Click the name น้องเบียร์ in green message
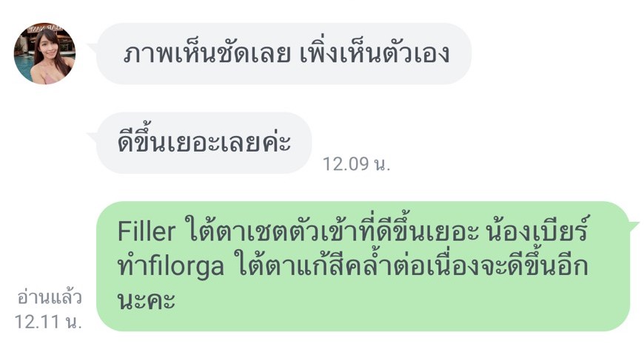The height and width of the screenshot is (346, 644). [537, 229]
